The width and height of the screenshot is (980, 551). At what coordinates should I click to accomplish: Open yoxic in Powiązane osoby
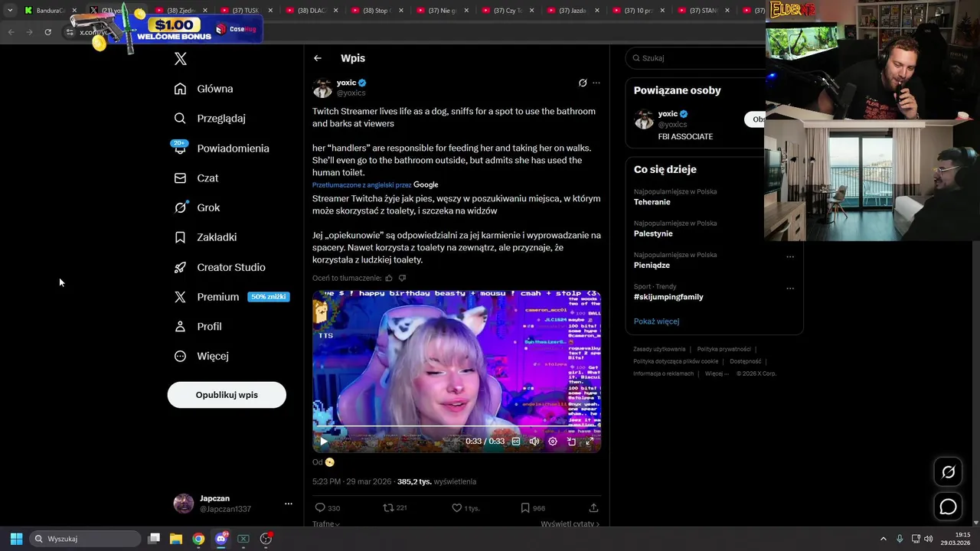(667, 114)
